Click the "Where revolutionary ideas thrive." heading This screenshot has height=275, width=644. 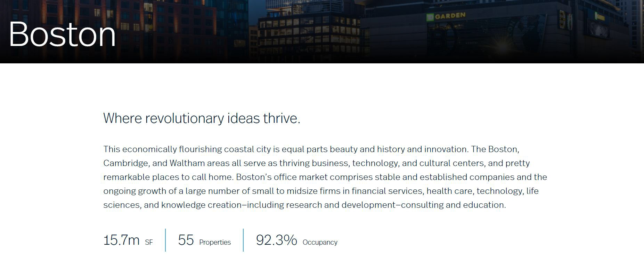point(202,118)
